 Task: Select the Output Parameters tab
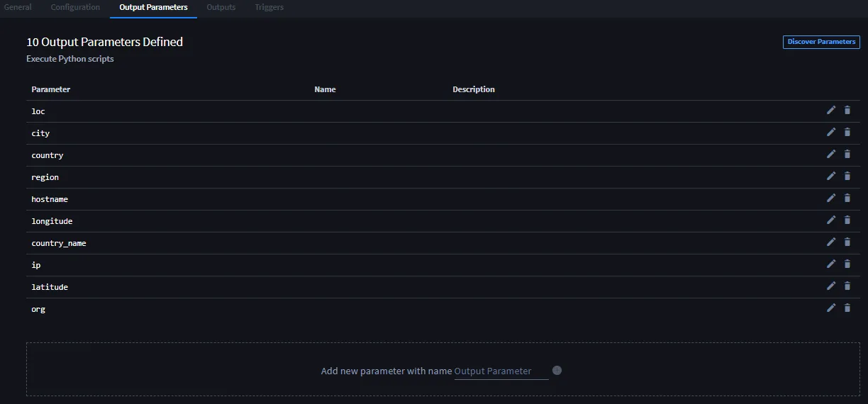(153, 7)
